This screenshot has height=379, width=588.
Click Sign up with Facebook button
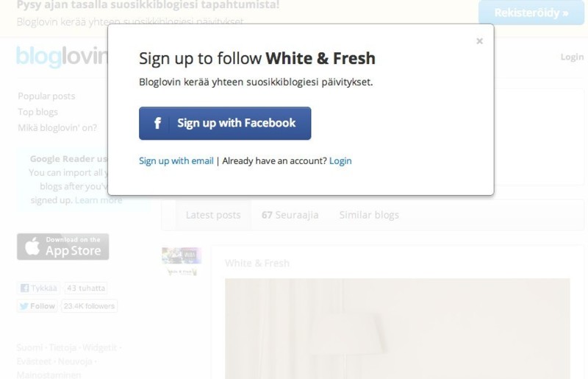(225, 123)
